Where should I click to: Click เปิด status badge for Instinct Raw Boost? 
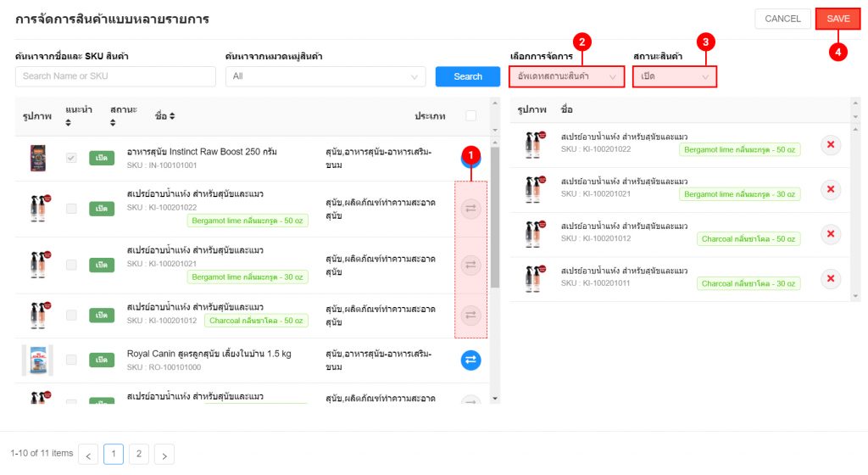coord(102,159)
